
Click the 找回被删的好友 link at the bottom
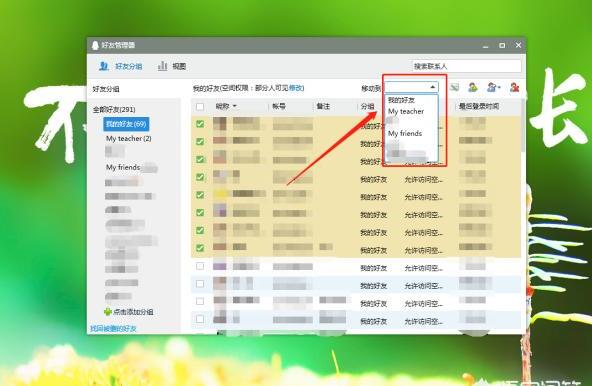point(113,329)
